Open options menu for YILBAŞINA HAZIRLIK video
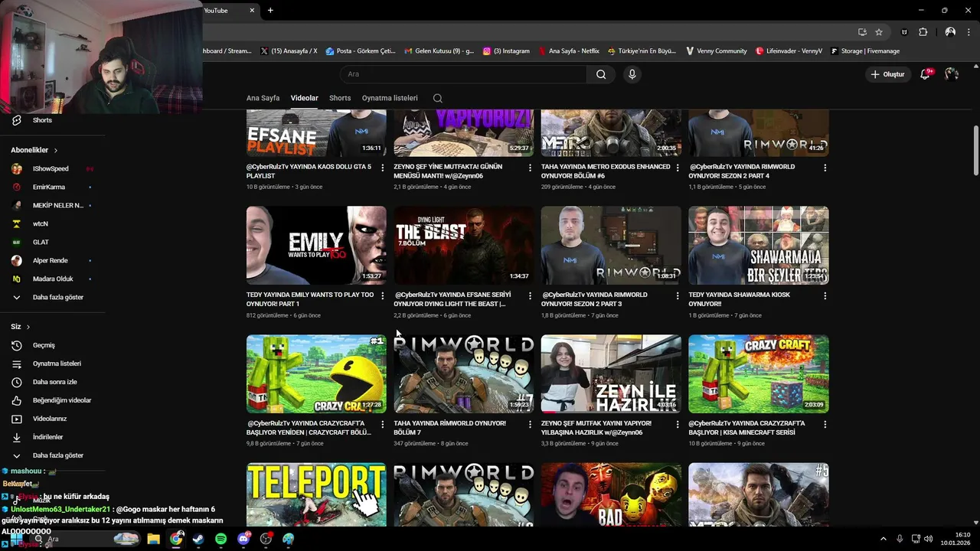This screenshot has height=551, width=980. [678, 424]
